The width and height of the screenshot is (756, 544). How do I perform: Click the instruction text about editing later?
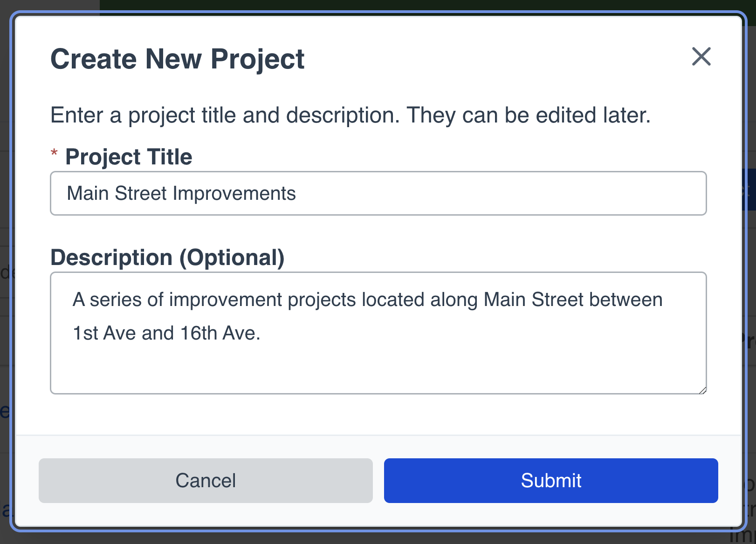pos(350,115)
